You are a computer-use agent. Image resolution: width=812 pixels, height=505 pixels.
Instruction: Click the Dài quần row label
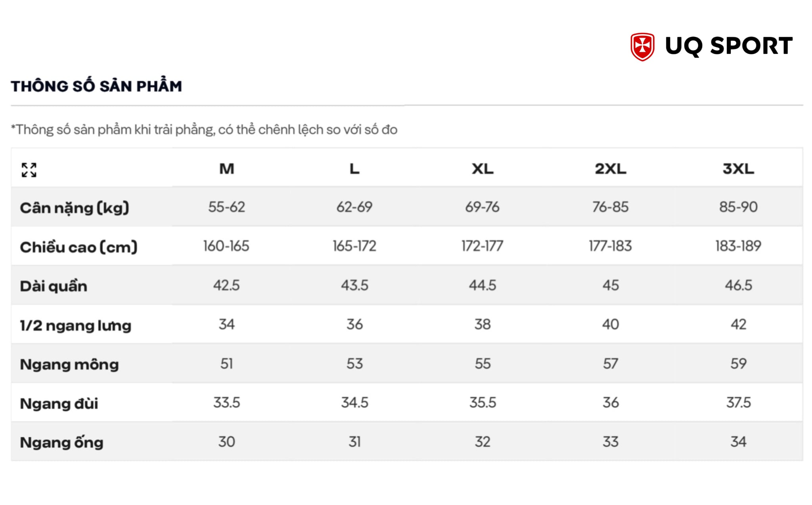tap(54, 285)
